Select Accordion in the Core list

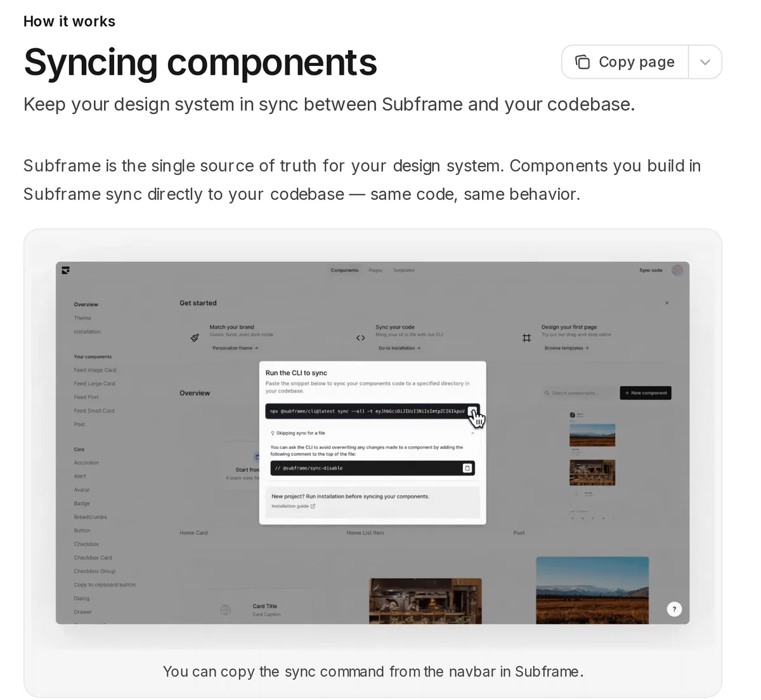click(x=86, y=463)
